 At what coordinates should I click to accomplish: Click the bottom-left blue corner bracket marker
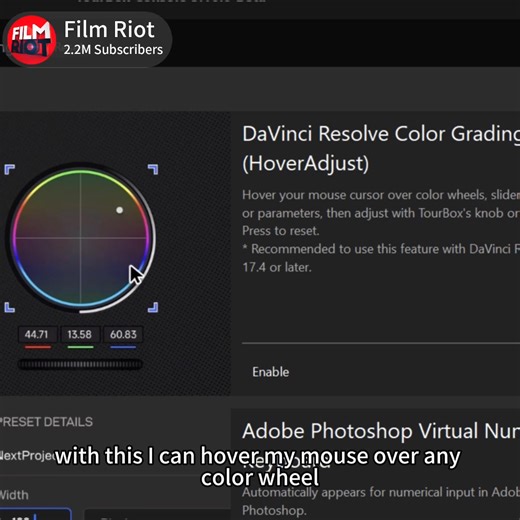point(9,307)
